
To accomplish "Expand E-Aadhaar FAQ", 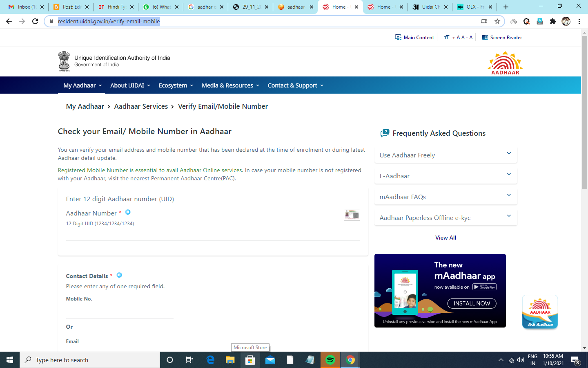I will click(x=445, y=176).
